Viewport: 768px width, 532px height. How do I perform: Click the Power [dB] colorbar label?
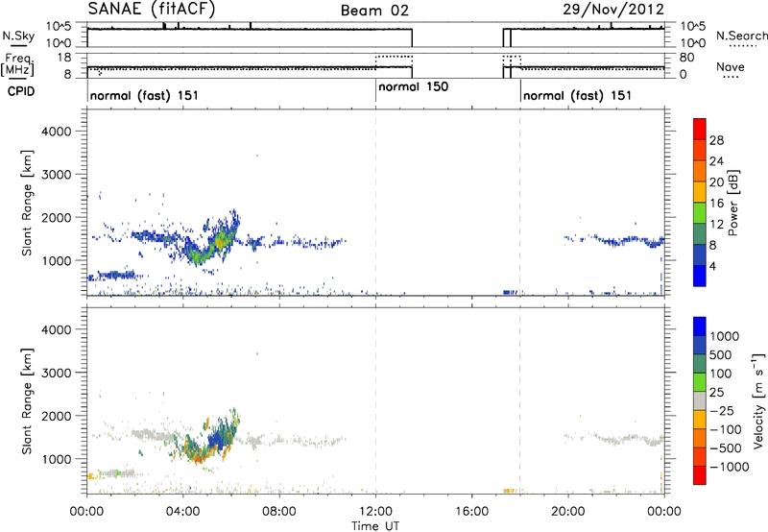(732, 203)
